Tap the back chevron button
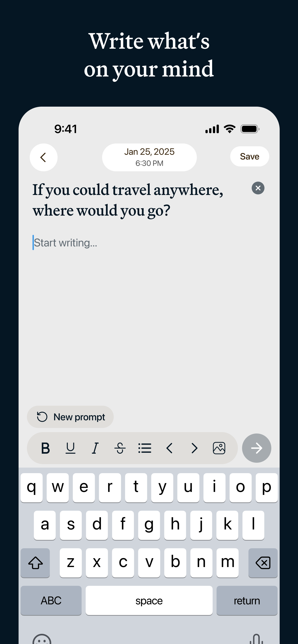298x644 pixels. click(44, 157)
